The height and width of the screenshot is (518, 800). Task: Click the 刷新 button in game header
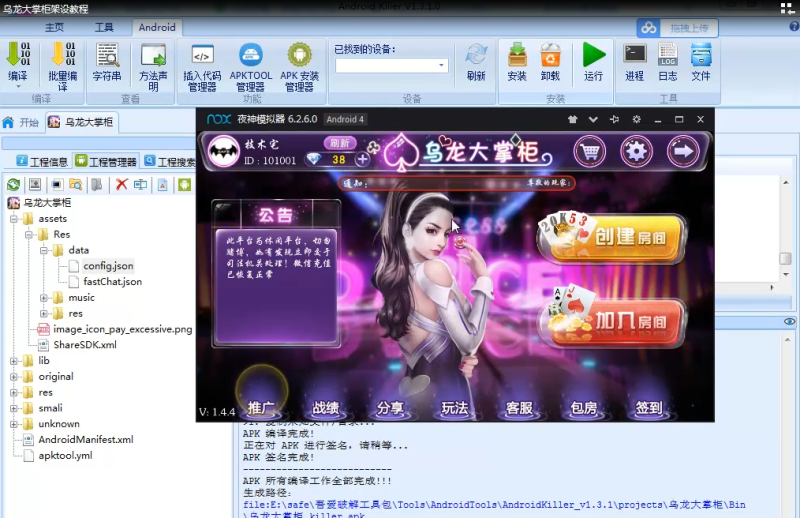[340, 143]
